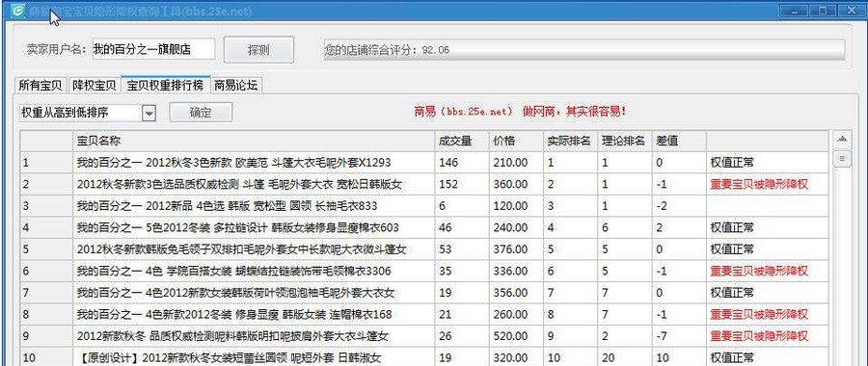
Task: Maximize the window via title bar button
Action: point(824,10)
